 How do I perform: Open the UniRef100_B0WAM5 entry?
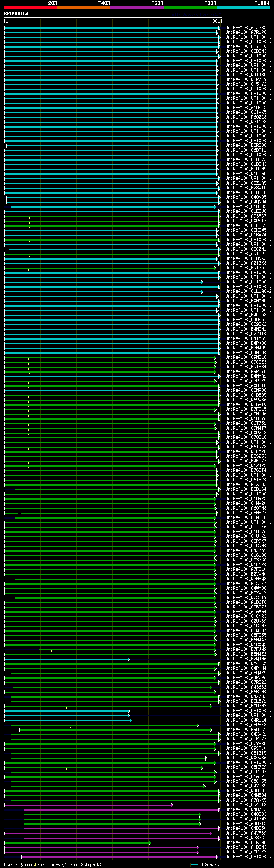point(246,301)
